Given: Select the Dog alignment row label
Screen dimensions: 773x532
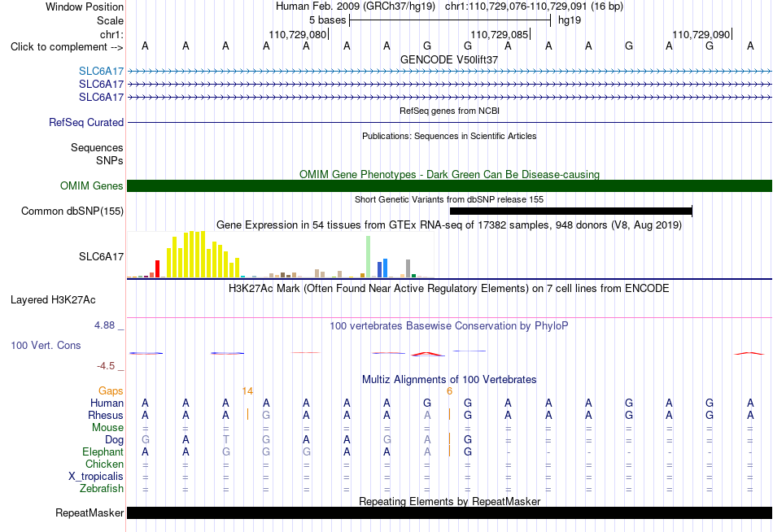Looking at the screenshot, I should (x=114, y=440).
